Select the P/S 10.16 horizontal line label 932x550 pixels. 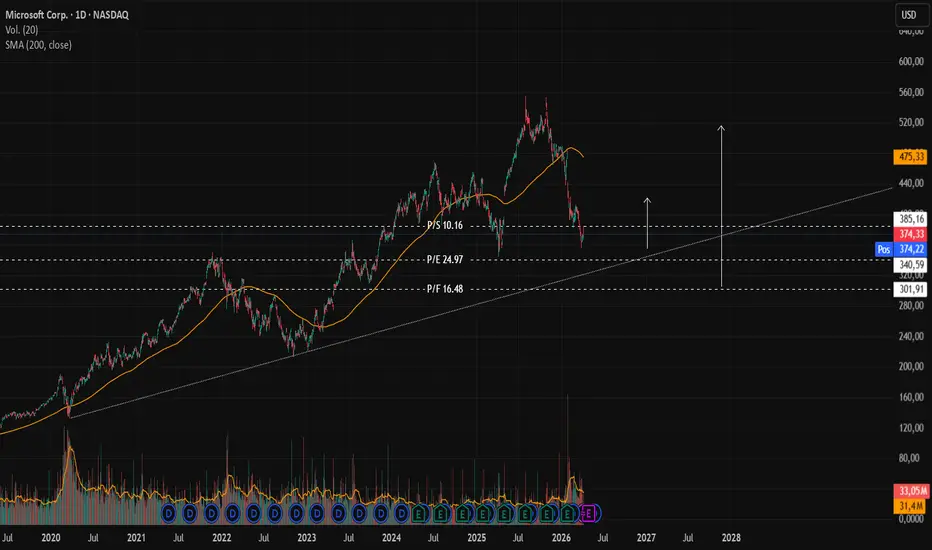pos(445,225)
